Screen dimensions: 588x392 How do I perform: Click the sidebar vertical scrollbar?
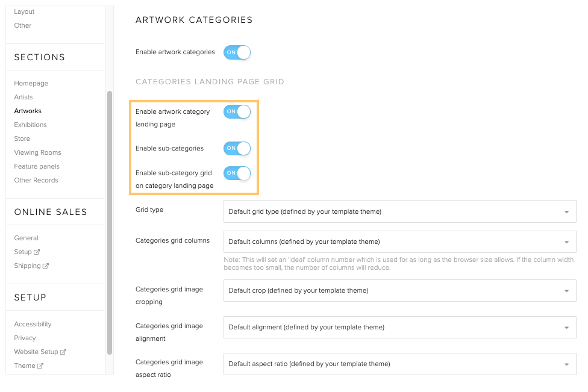[109, 223]
